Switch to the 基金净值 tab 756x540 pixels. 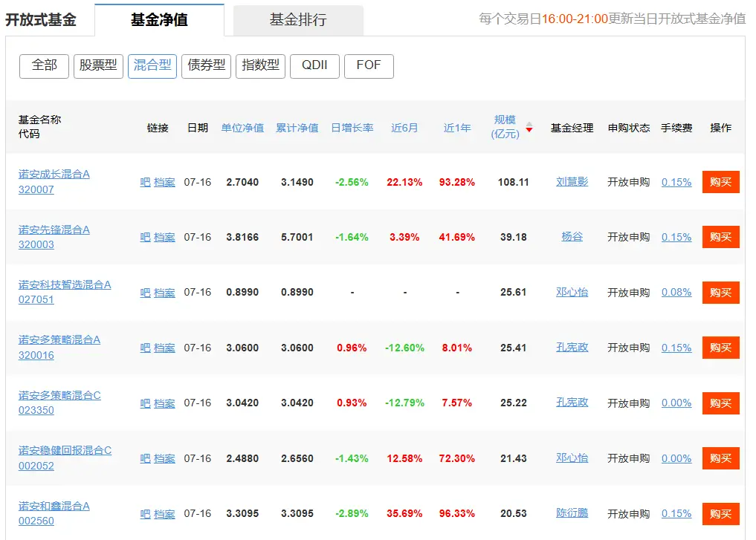(x=160, y=20)
